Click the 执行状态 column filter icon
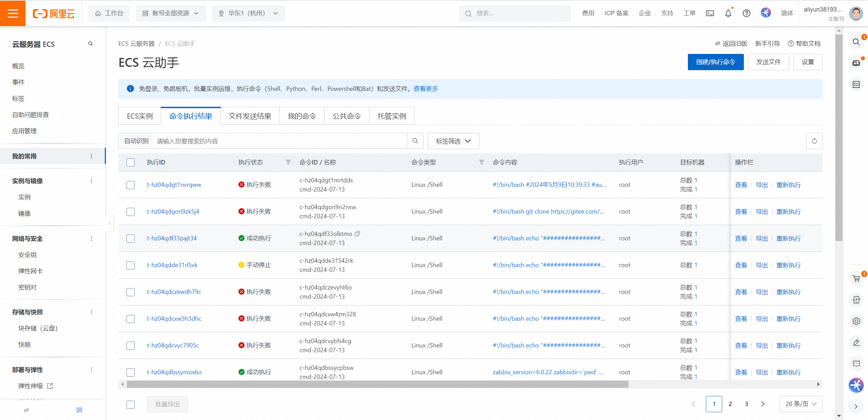Image resolution: width=868 pixels, height=420 pixels. (288, 162)
